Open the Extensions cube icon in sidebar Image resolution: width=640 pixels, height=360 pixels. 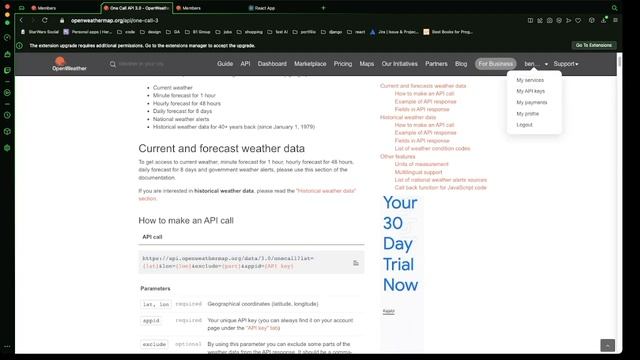7,131
